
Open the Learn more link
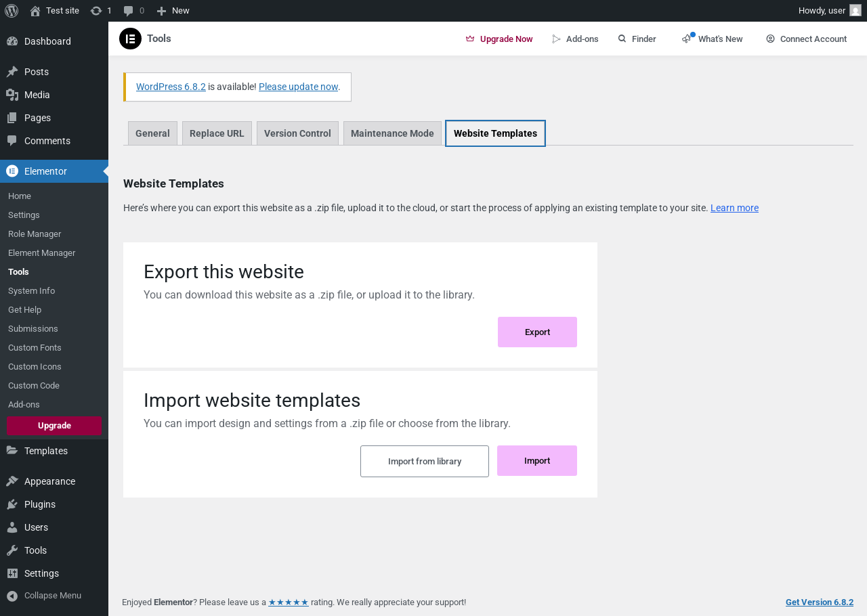(734, 208)
